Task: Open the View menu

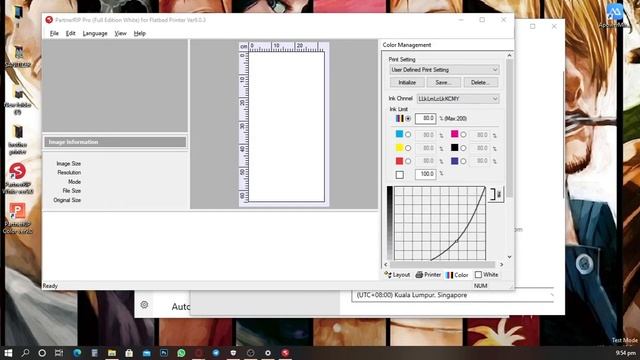Action: click(120, 33)
